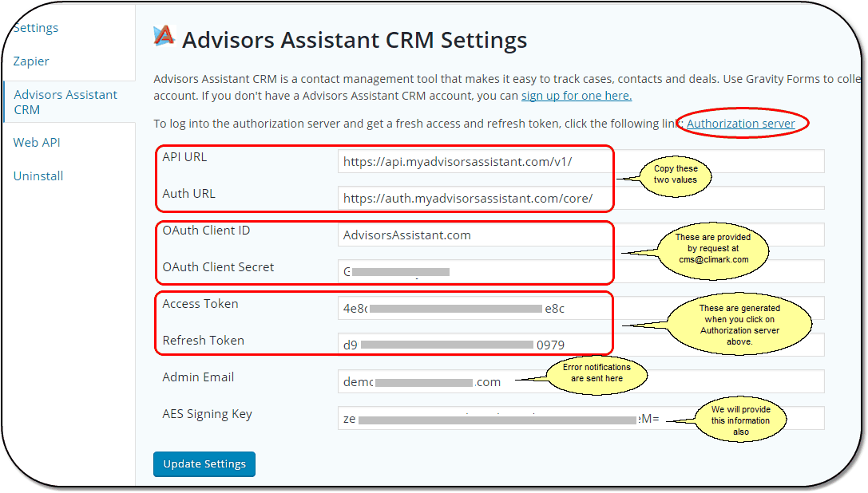Open the Uninstall sidebar item
Screen dimensions: 868x493
[x=38, y=176]
